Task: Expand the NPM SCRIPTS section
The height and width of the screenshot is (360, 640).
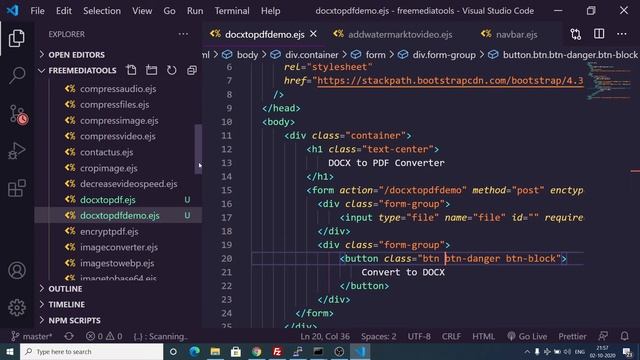Action: pos(74,320)
